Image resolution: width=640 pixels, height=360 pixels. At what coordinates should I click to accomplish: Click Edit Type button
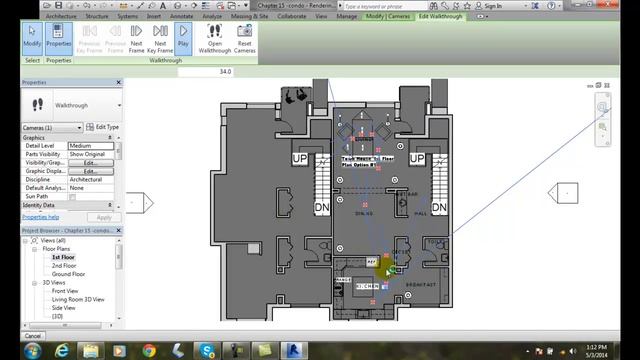[x=102, y=127]
